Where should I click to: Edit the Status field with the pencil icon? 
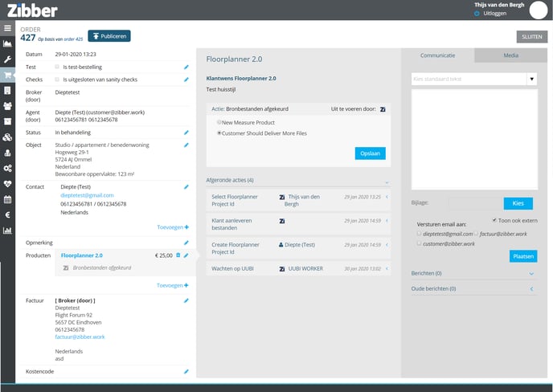point(186,132)
